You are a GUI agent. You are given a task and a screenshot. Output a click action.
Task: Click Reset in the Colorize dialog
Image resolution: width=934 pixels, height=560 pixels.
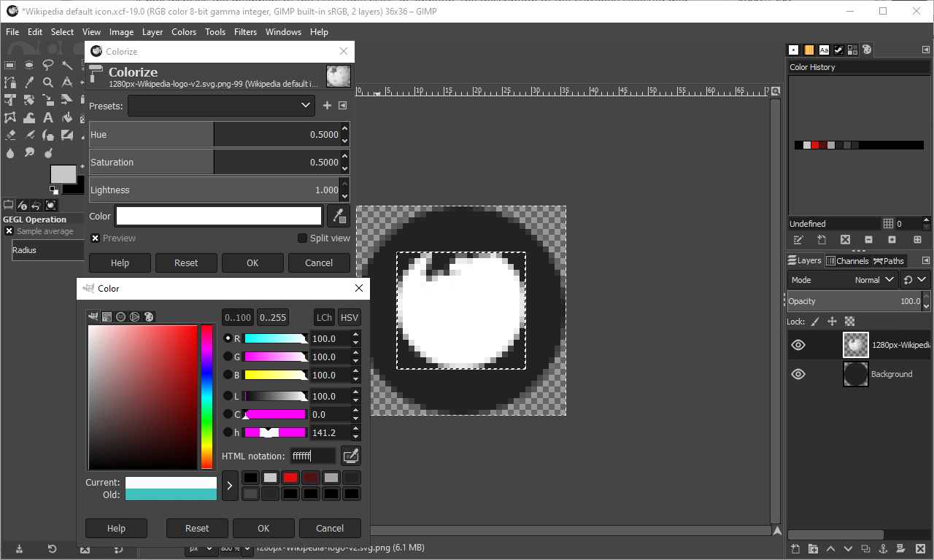186,263
